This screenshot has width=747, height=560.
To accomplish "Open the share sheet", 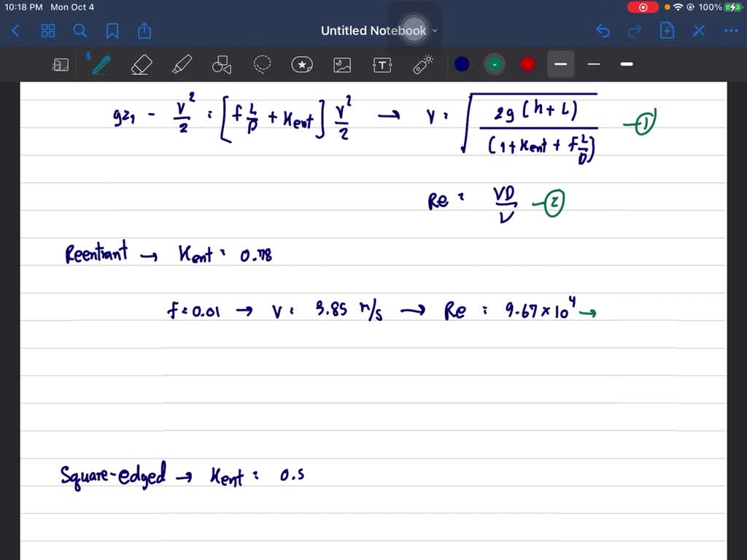I will (144, 31).
